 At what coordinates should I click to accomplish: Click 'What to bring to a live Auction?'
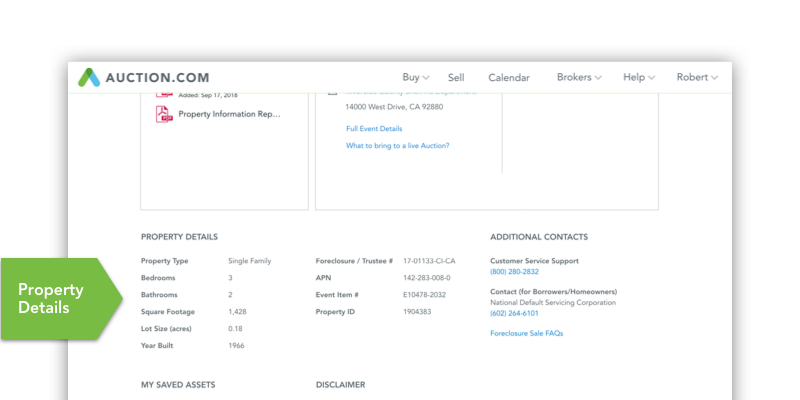pos(398,146)
